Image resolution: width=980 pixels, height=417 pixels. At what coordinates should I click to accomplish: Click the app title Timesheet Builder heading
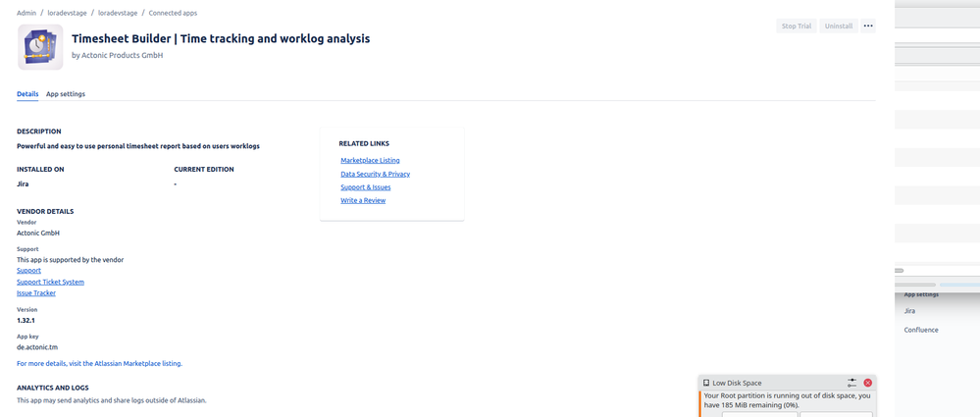tap(221, 39)
